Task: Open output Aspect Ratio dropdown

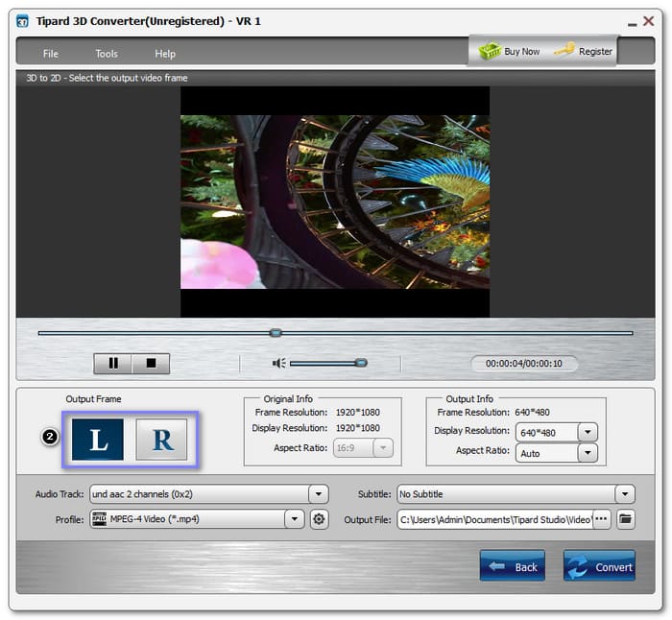Action: (x=588, y=452)
